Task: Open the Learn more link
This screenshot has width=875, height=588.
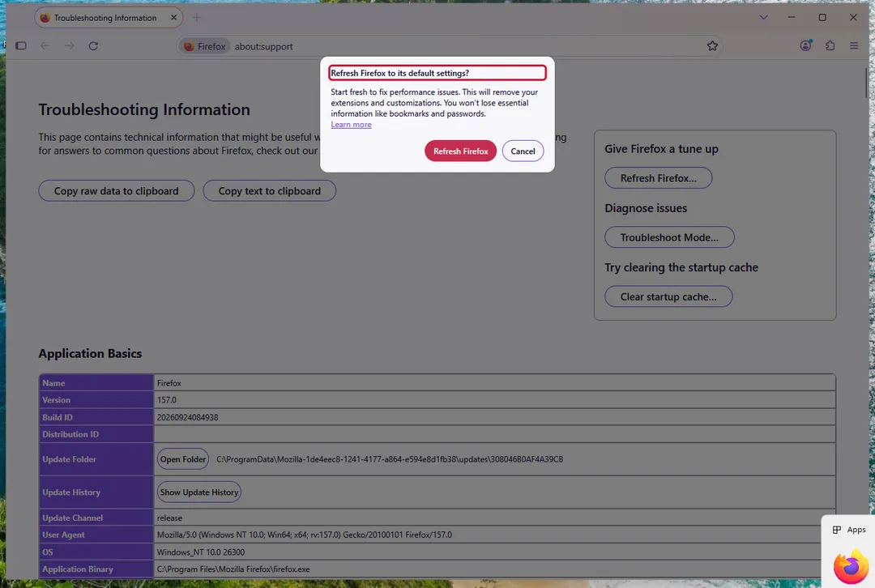Action: click(x=351, y=125)
